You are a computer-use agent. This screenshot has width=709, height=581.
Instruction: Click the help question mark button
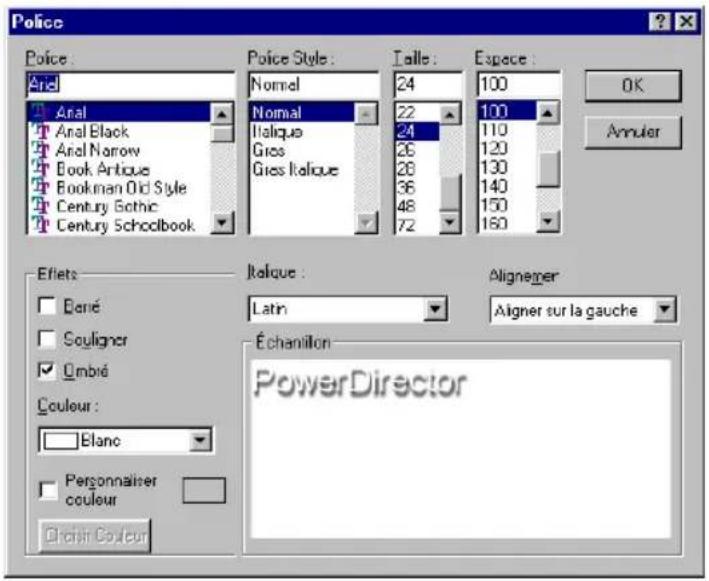tap(660, 21)
